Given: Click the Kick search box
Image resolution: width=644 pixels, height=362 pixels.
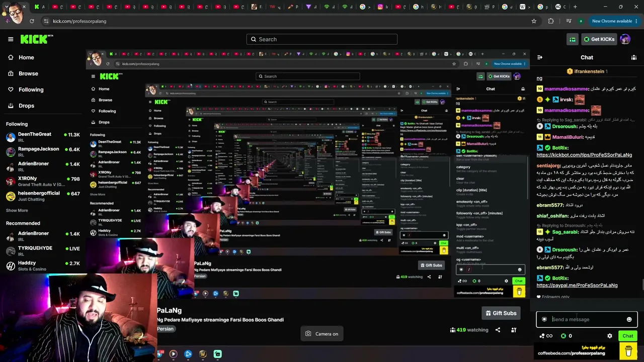Looking at the screenshot, I should (x=322, y=39).
